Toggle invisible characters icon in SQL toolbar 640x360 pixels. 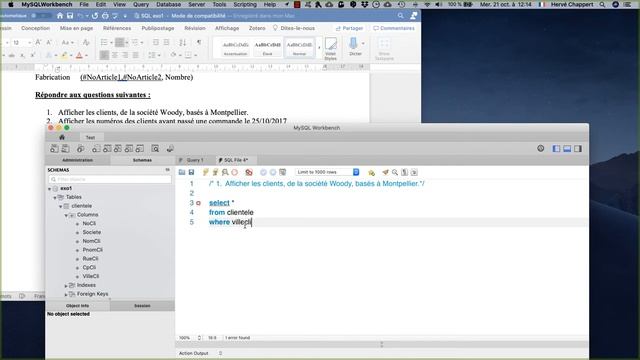coord(404,172)
